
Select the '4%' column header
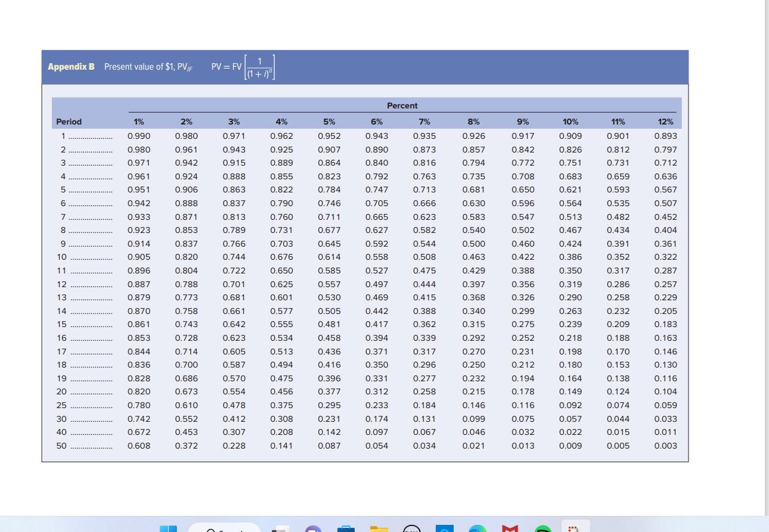point(281,122)
